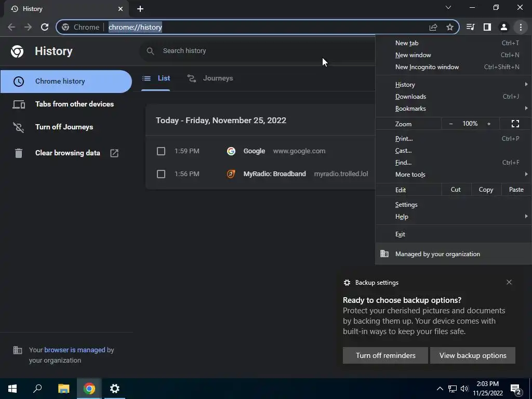Image resolution: width=532 pixels, height=399 pixels.
Task: Click the profile avatar icon
Action: 504,27
